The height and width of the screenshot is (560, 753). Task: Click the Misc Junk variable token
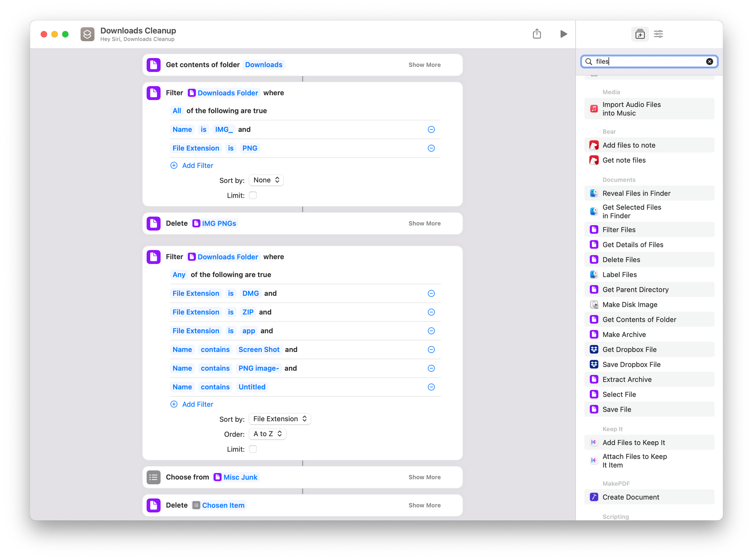pyautogui.click(x=236, y=477)
